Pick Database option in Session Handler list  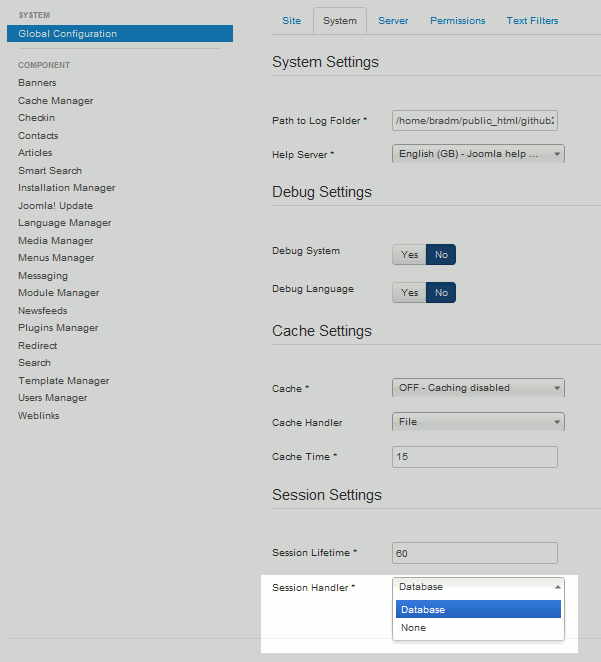[422, 610]
